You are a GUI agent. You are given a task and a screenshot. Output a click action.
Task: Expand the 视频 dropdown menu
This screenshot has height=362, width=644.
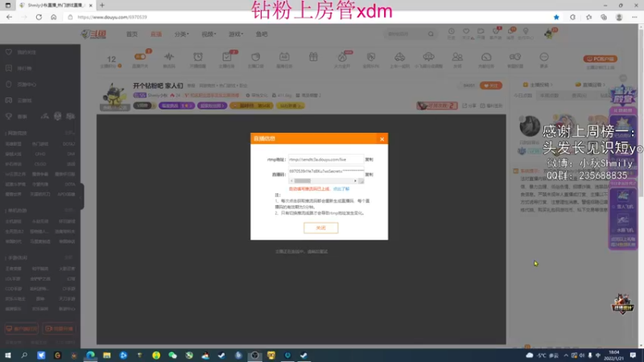click(x=208, y=34)
